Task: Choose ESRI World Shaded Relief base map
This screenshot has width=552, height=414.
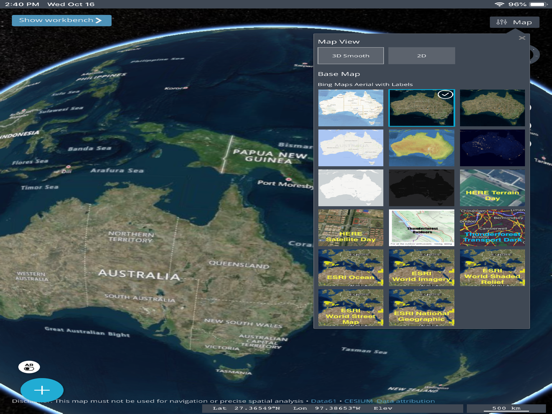Action: 492,268
